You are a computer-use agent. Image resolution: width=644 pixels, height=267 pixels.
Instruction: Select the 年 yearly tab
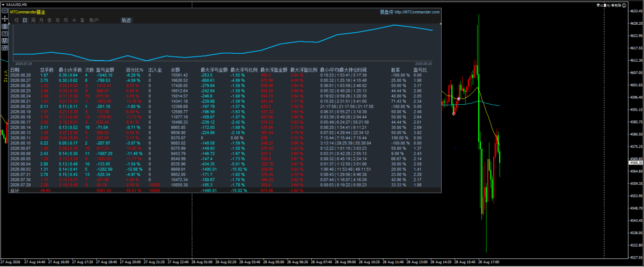point(57,20)
